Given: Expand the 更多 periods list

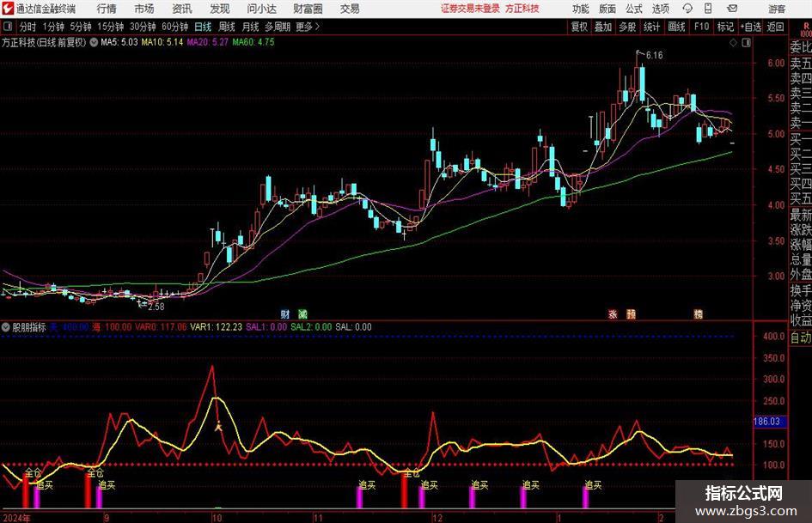Looking at the screenshot, I should coord(308,27).
